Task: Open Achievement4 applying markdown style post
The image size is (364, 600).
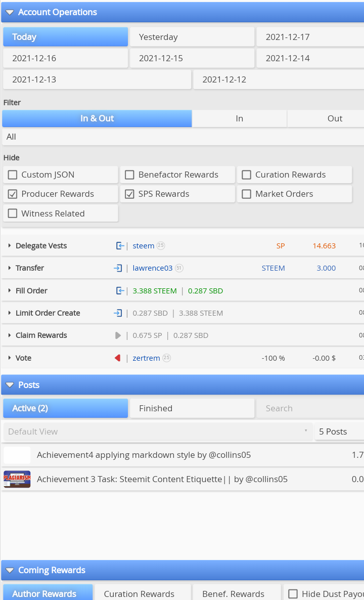Action: [144, 455]
